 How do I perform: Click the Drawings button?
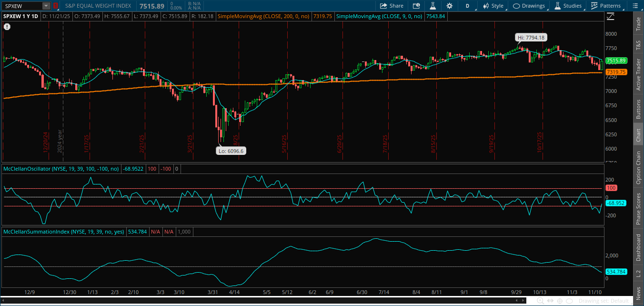coord(529,6)
